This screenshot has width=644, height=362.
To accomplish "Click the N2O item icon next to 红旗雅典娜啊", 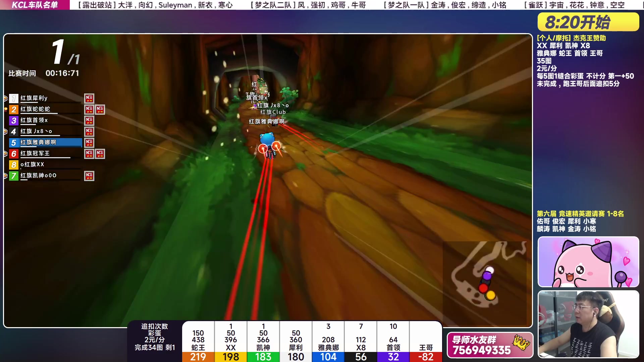I will 89,142.
